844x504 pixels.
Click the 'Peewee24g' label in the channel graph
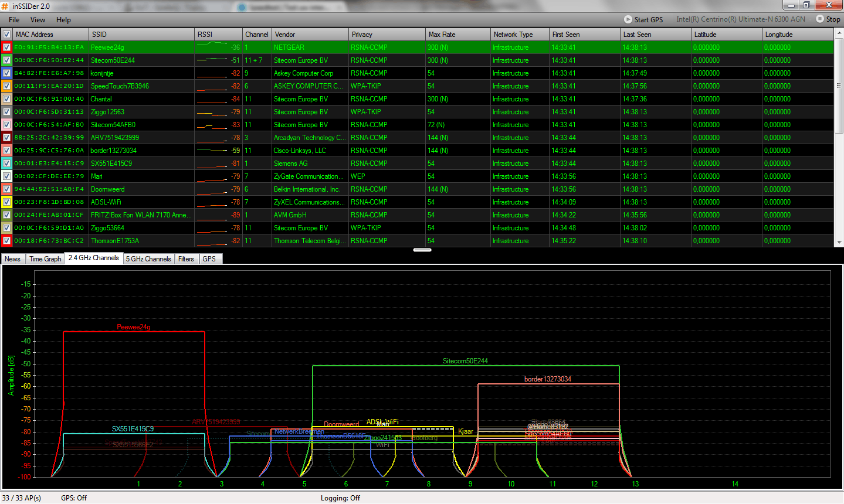pyautogui.click(x=134, y=327)
